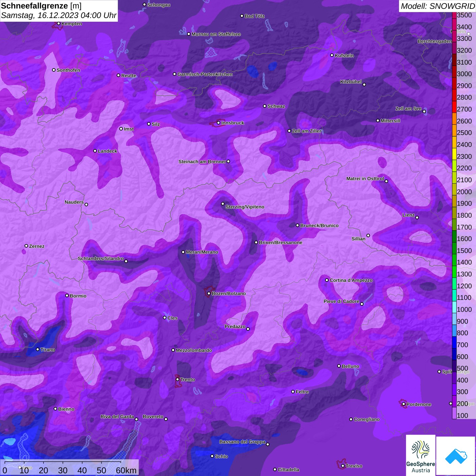This screenshot has height=476, width=476.
Task: Click the Bruneck/Brunico label
Action: pyautogui.click(x=319, y=225)
